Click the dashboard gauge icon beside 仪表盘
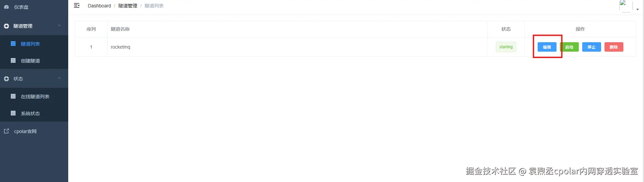Image resolution: width=644 pixels, height=182 pixels. pos(6,7)
